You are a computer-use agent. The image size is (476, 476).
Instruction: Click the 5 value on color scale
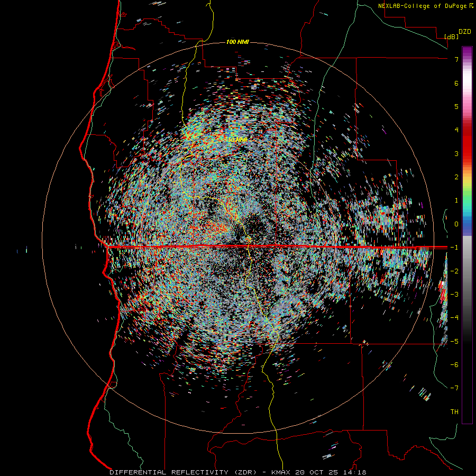(456, 106)
